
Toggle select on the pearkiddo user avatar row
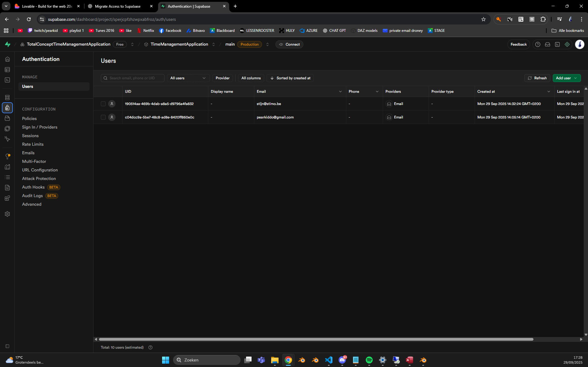pyautogui.click(x=112, y=117)
